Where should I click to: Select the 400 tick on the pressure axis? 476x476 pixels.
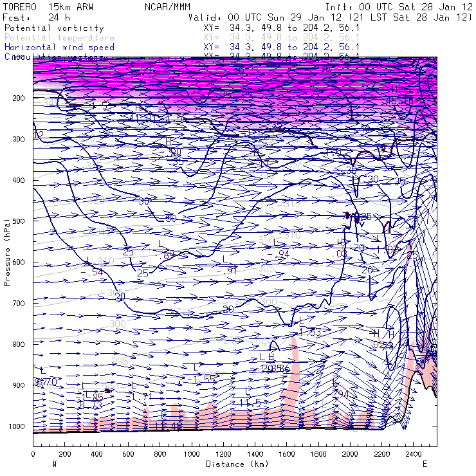(19, 180)
